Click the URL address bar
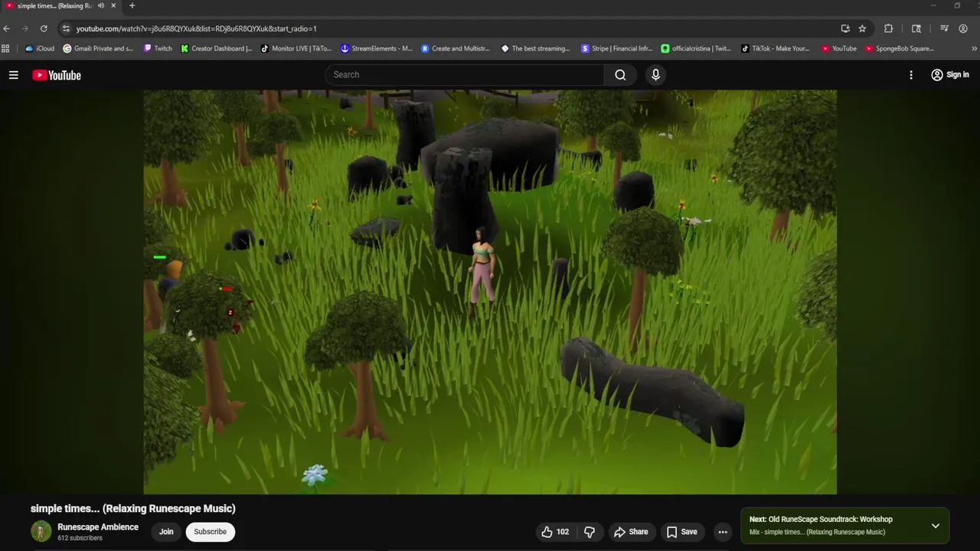Screen dimensions: 980x551 coord(452,28)
